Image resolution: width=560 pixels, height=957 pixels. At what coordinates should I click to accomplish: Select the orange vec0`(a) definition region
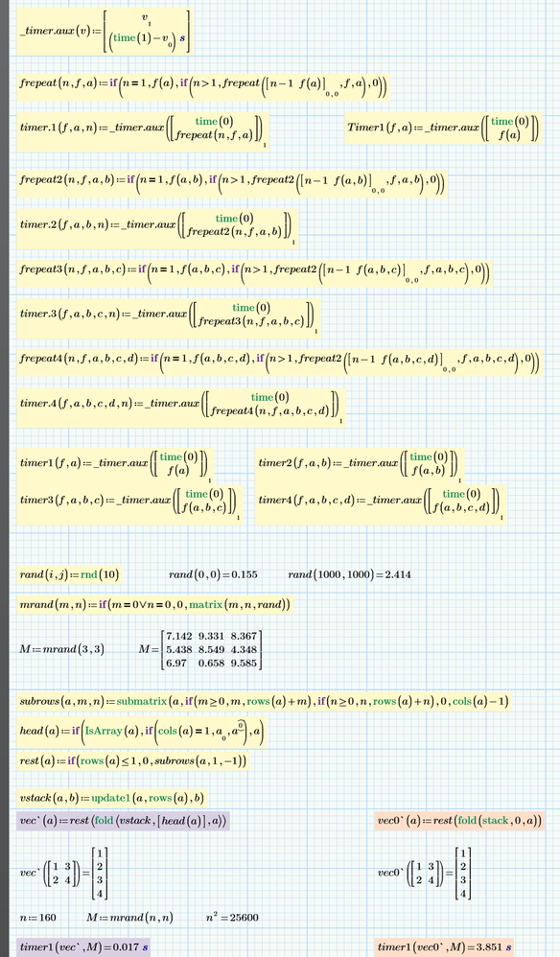tap(458, 821)
